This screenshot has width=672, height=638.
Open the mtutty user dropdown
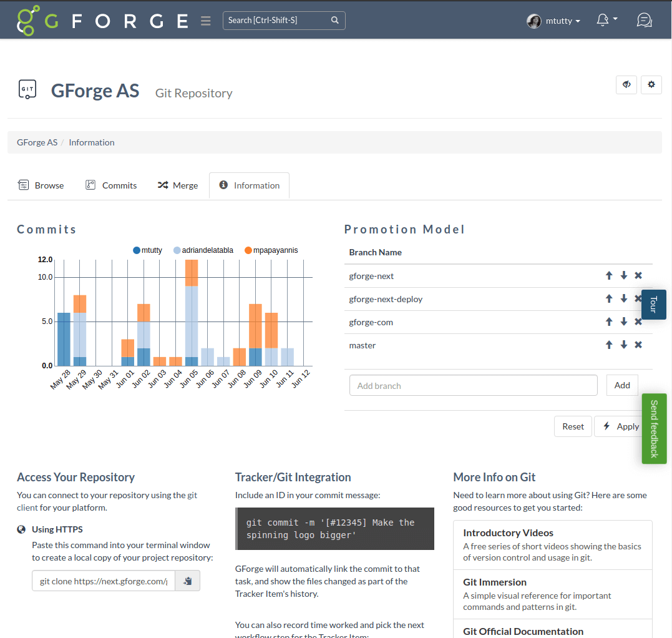coord(553,21)
